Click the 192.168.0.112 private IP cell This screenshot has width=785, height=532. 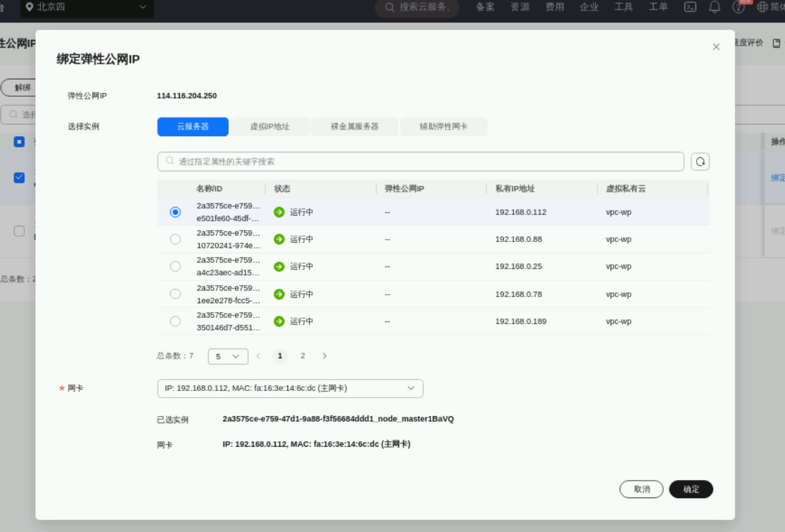(x=521, y=212)
